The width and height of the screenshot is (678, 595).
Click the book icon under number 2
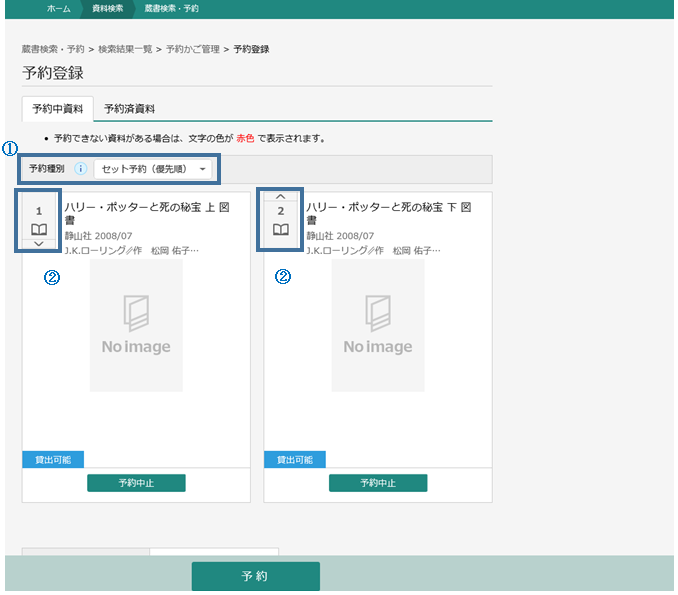(281, 229)
